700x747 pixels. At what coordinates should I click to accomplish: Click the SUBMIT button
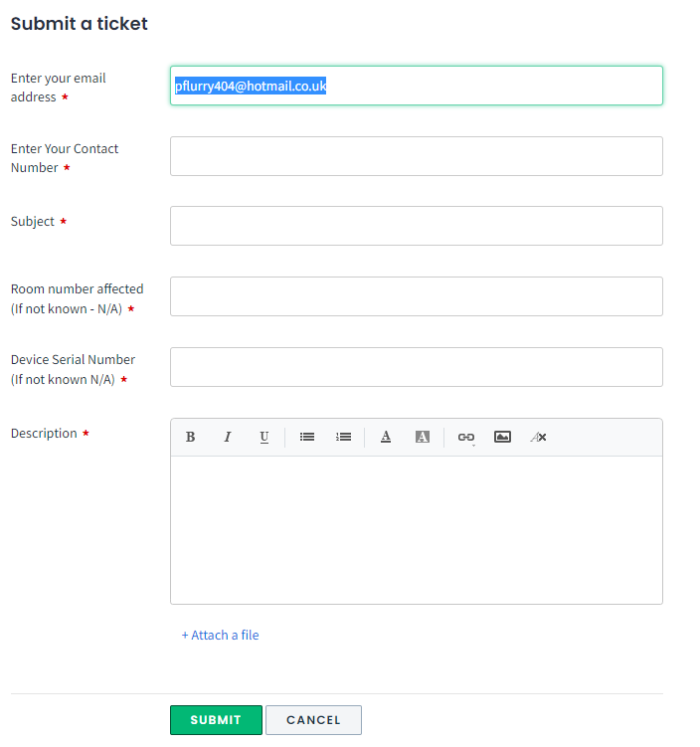tap(216, 720)
